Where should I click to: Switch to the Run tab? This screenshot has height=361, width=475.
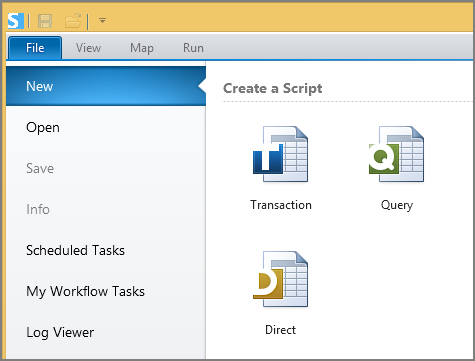coord(193,48)
